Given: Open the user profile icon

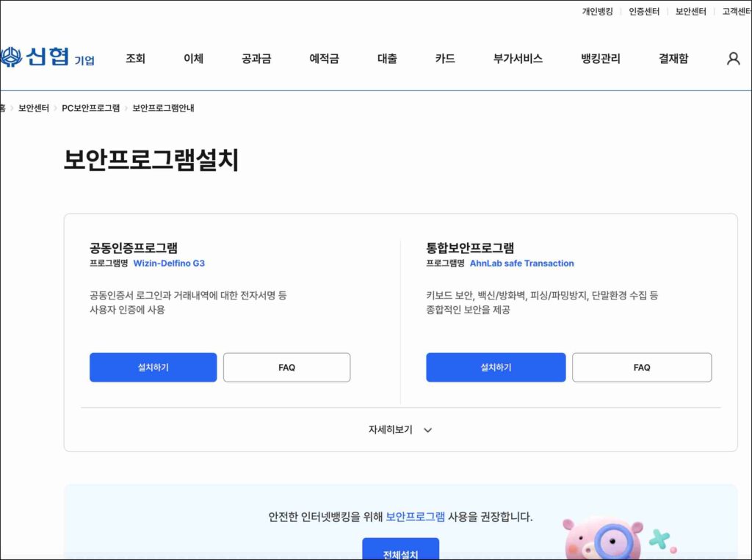Looking at the screenshot, I should tap(732, 59).
